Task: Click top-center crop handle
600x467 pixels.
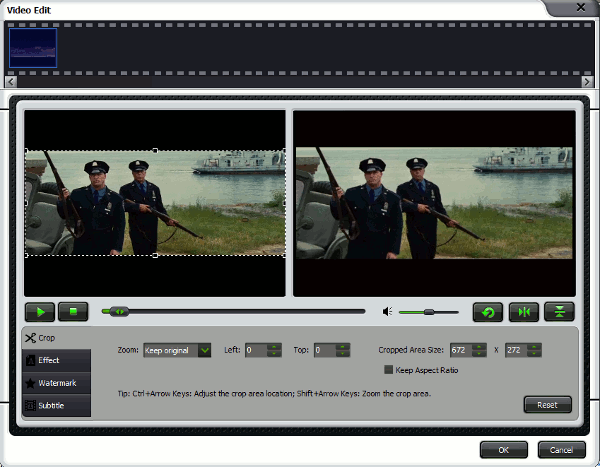Action: click(x=155, y=151)
